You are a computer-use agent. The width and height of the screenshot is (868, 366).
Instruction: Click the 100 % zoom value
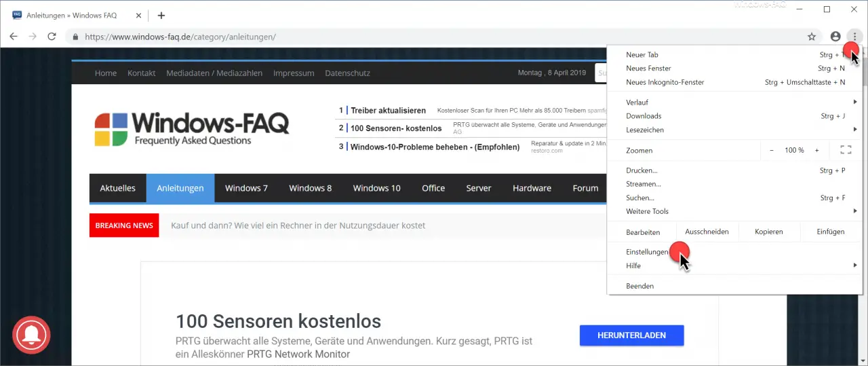[x=794, y=150]
